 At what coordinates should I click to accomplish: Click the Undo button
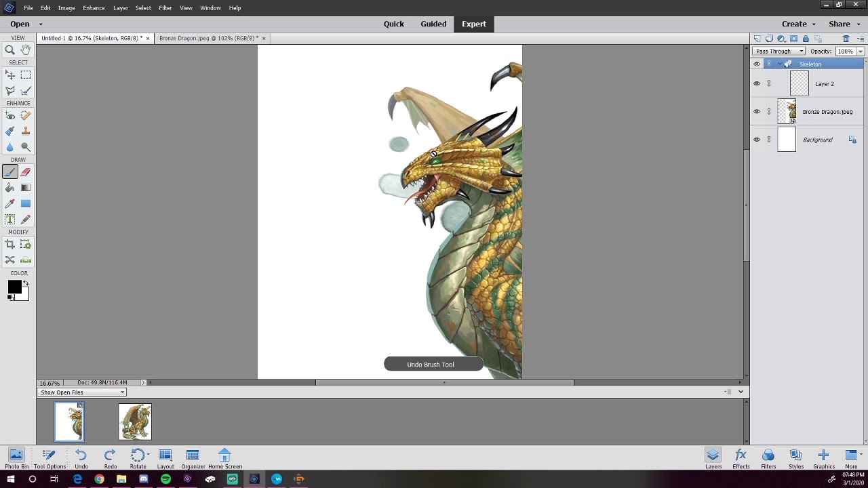[x=81, y=459]
